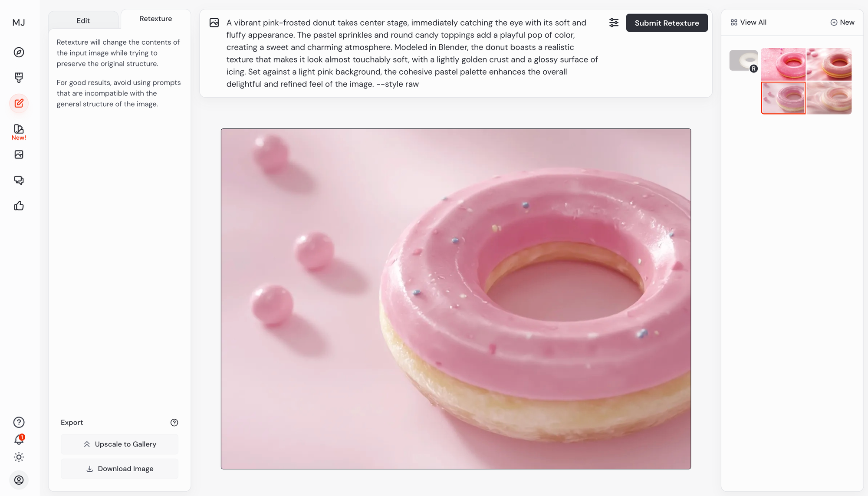Open View All in history panel
868x496 pixels.
(x=749, y=22)
